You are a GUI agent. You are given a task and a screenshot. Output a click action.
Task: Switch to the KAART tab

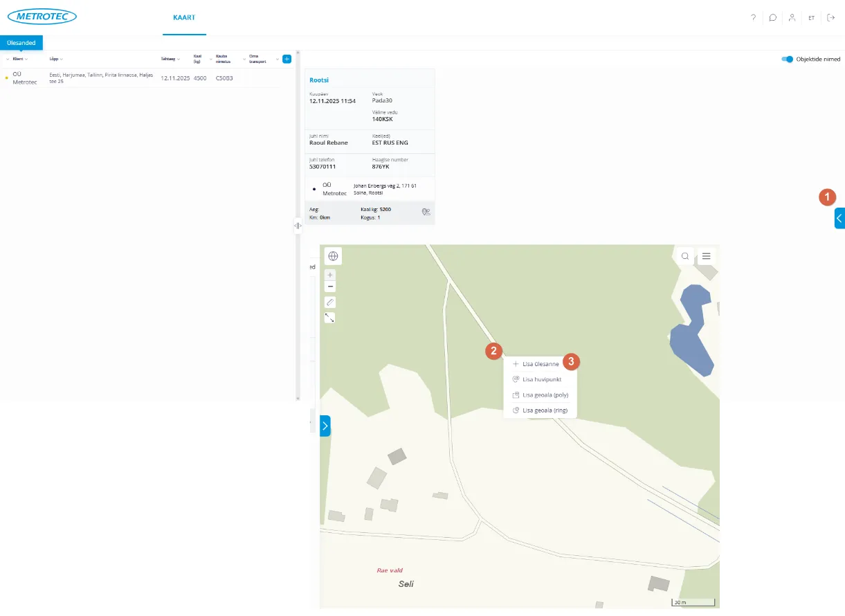(184, 18)
